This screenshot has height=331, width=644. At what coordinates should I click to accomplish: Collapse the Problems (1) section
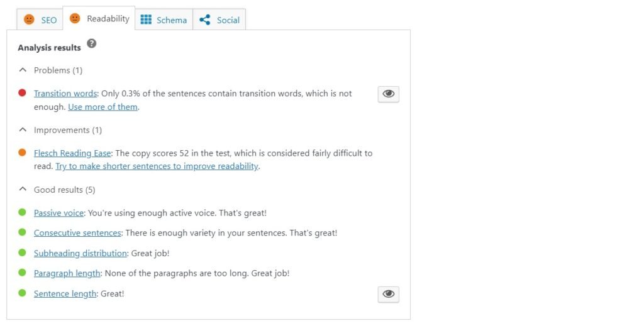click(x=23, y=70)
